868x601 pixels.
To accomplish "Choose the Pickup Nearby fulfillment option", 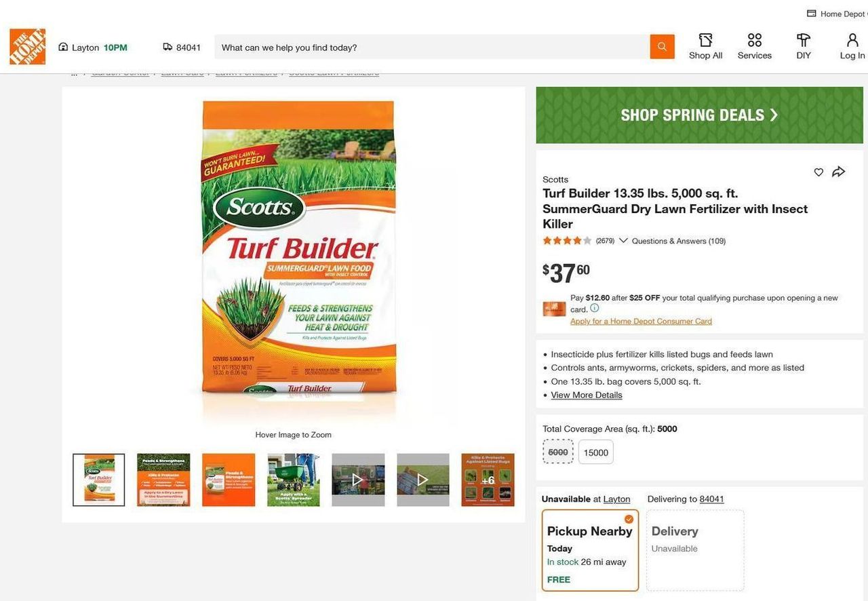I will point(590,550).
